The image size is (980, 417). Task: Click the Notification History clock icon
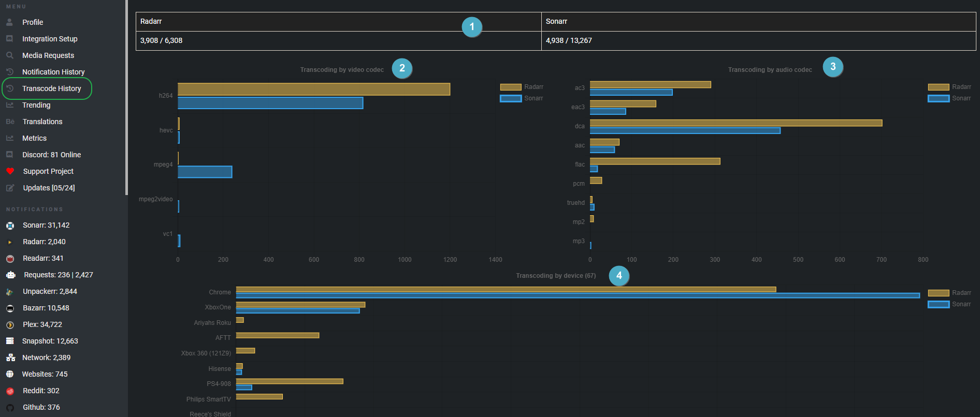[9, 72]
